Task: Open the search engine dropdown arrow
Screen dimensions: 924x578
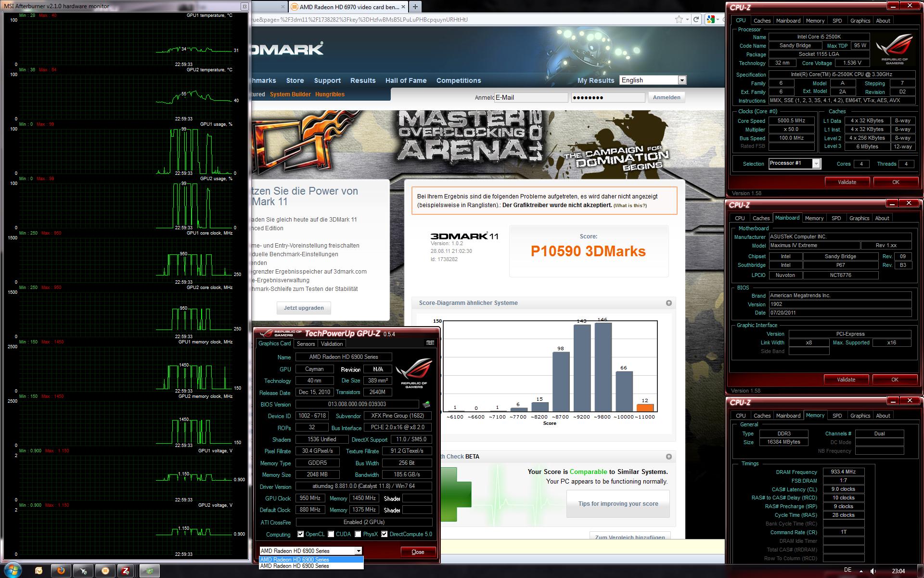Action: [x=718, y=19]
